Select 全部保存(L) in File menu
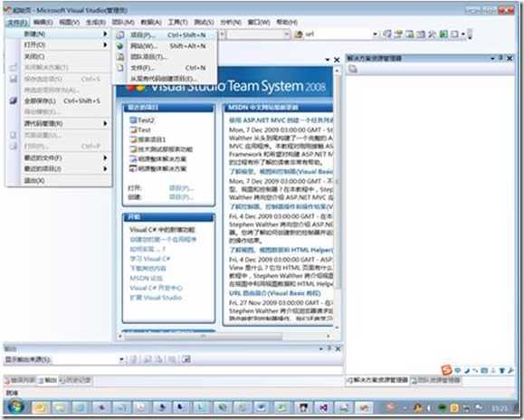This screenshot has width=524, height=420. tap(60, 100)
